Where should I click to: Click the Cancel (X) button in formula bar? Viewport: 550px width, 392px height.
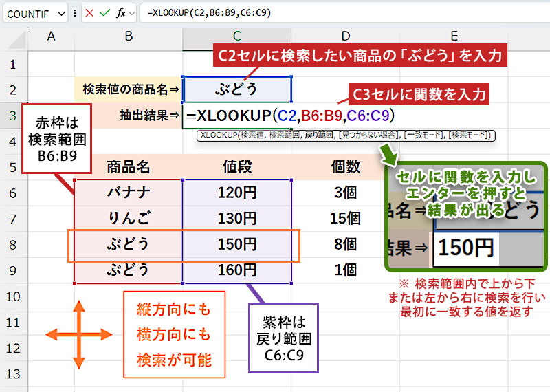pyautogui.click(x=90, y=12)
